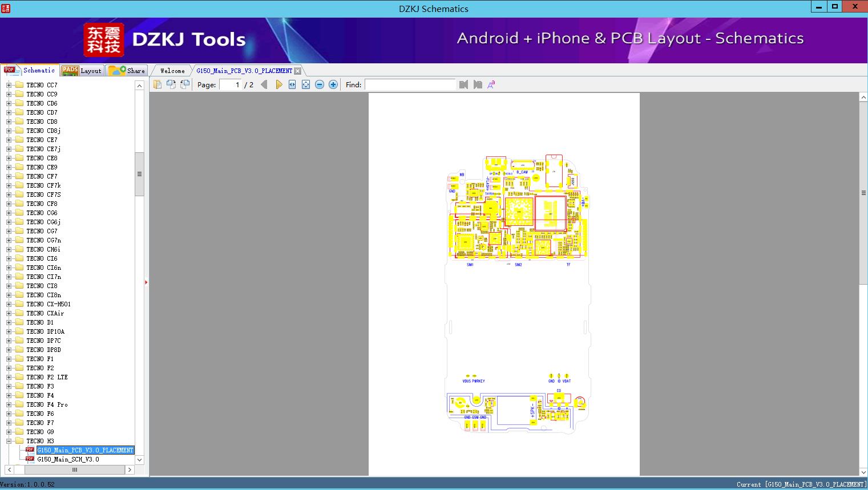868x490 pixels.
Task: Select the TECNO F4 Pro folder
Action: 47,404
